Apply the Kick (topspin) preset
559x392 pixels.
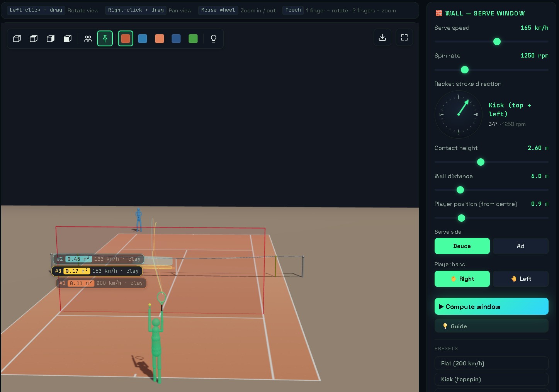[491, 379]
